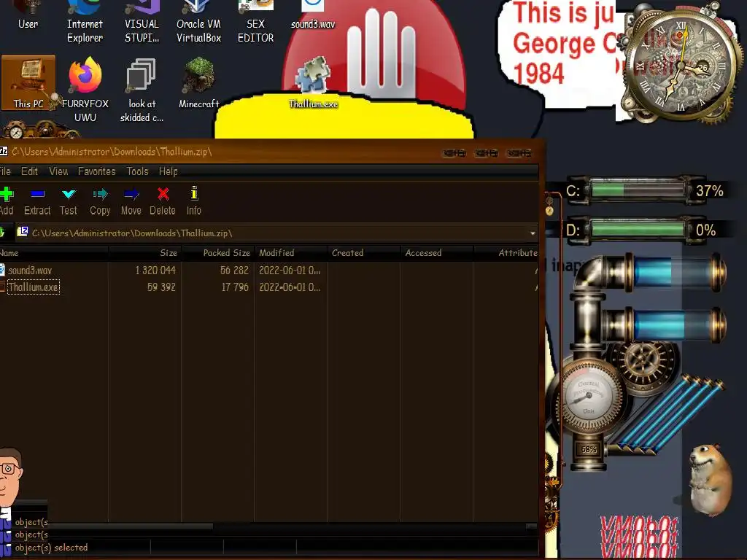This screenshot has width=747, height=560.
Task: Sort by the Attributes column header
Action: 506,253
